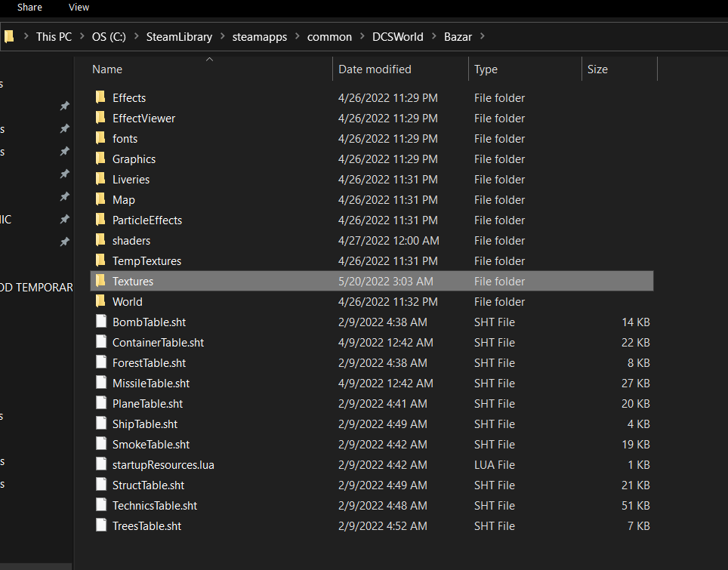Open dropdown chevron after SteamLibrary breadcrumb

tap(222, 36)
